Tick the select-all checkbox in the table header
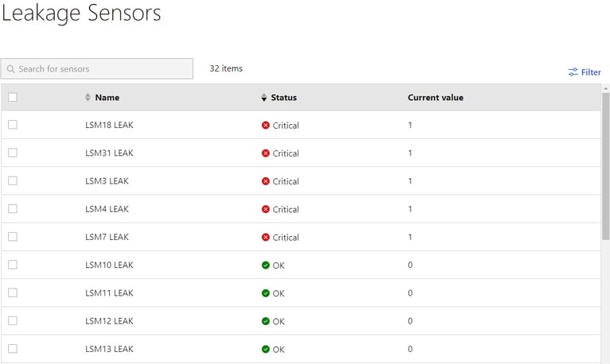Viewport: 610px width, 364px height. [13, 98]
